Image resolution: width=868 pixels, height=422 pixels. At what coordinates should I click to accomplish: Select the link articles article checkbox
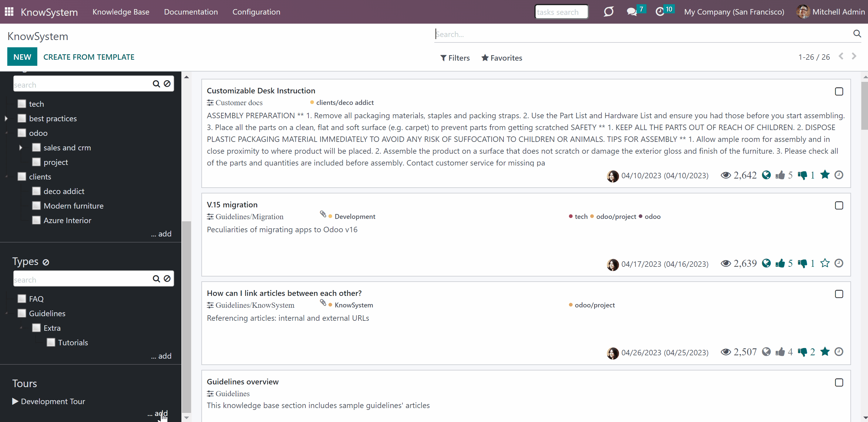point(839,294)
